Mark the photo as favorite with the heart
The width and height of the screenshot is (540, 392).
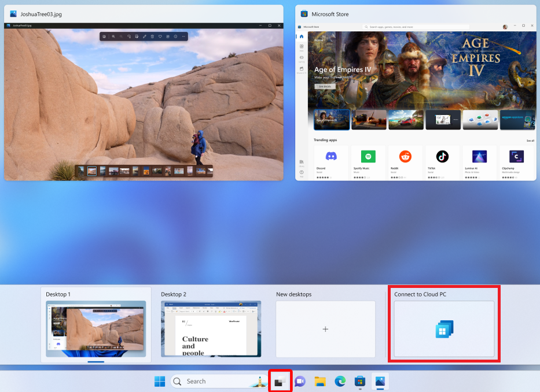click(x=160, y=36)
